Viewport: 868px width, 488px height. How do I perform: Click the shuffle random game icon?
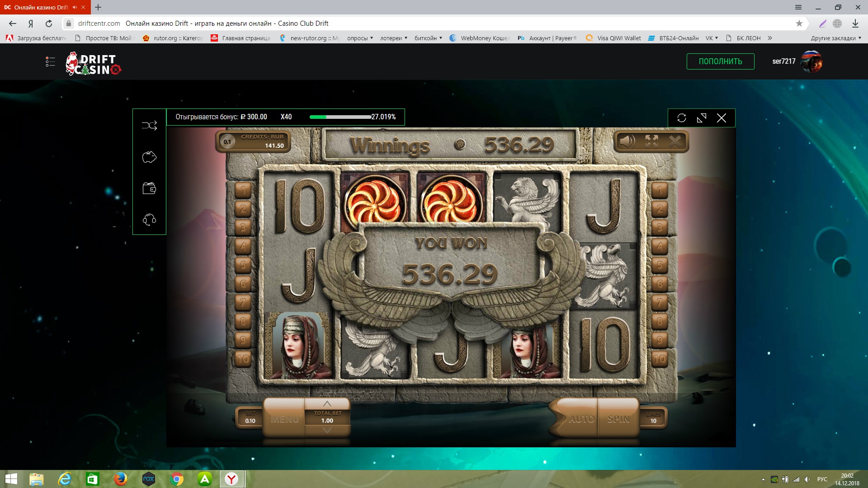tap(149, 125)
